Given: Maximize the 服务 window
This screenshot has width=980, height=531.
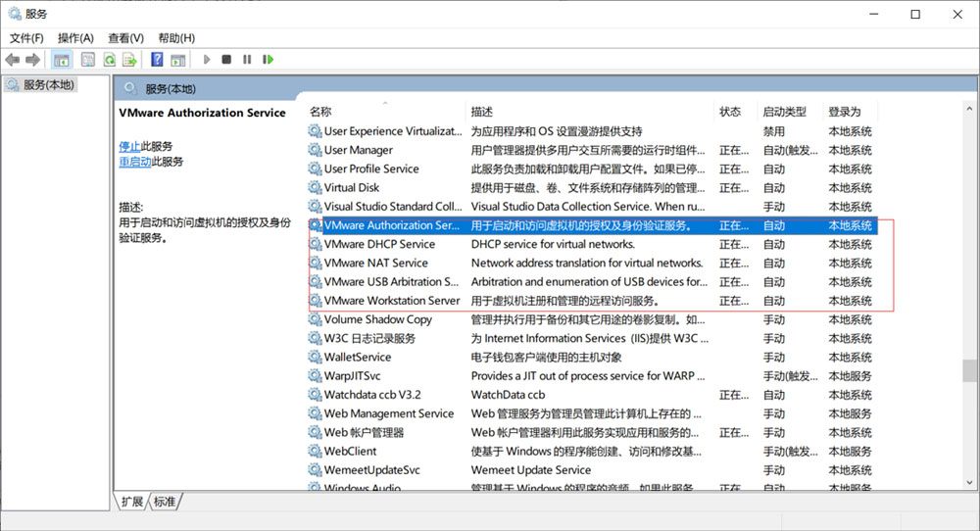Looking at the screenshot, I should (x=915, y=14).
